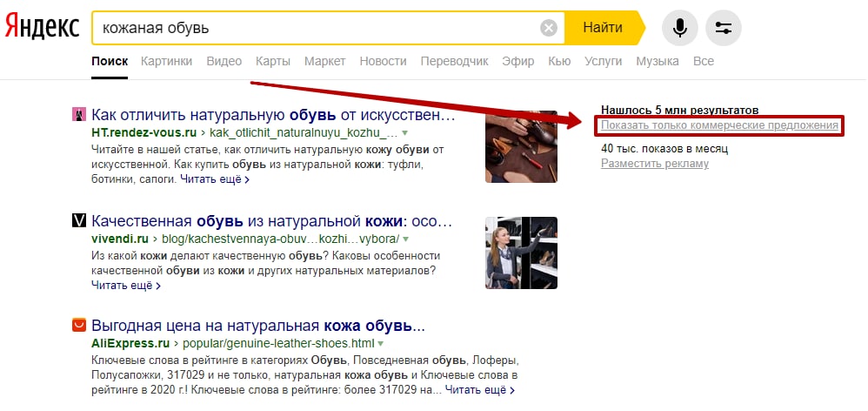Open the Все services tab
The image size is (868, 411).
coord(704,61)
